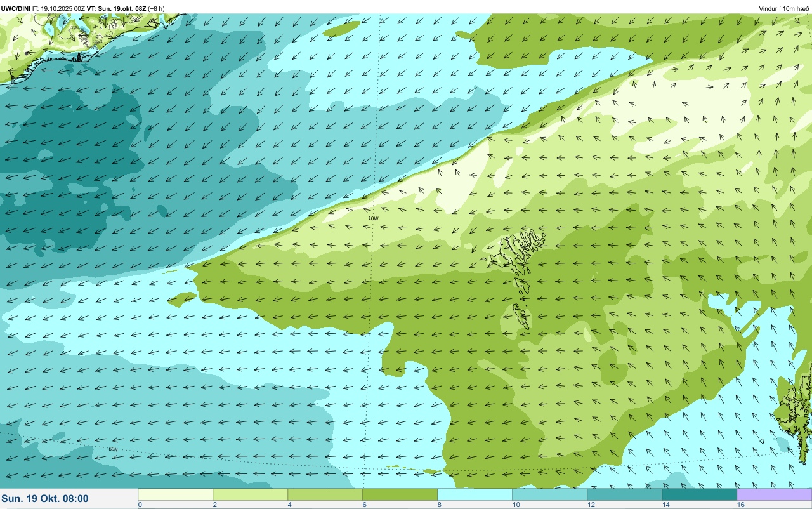Screen dimensions: 812x509
Task: Click the light yellow-green 2–4 legend swatch
Action: [x=250, y=494]
